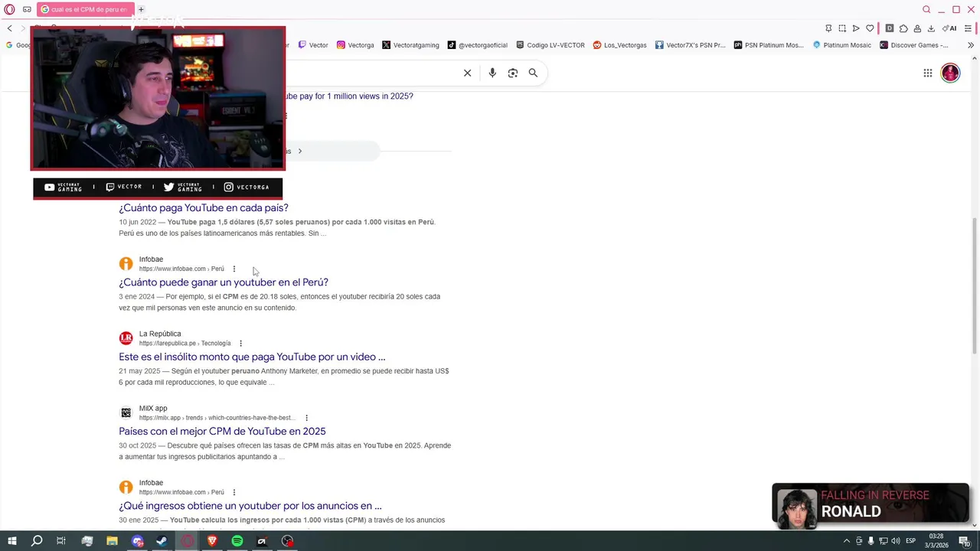Click the MilX app site favicon
This screenshot has width=980, height=551.
[126, 412]
